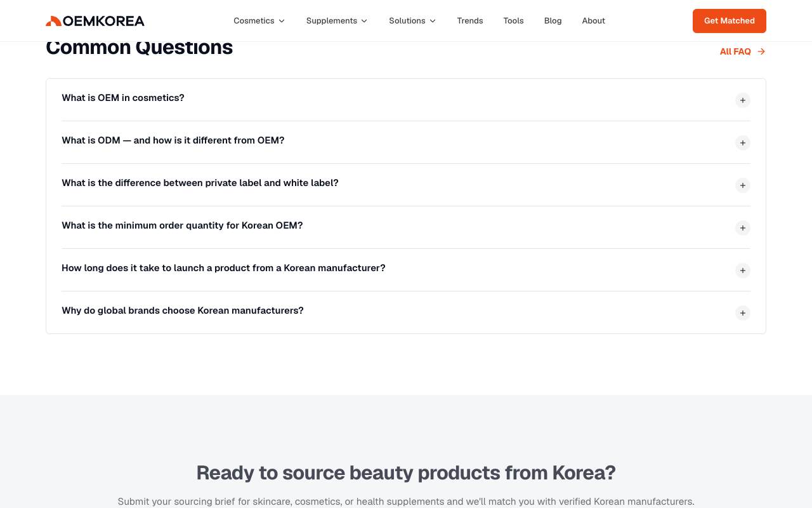The image size is (812, 508).
Task: Select 'How long does it take to launch' text
Action: pos(223,268)
